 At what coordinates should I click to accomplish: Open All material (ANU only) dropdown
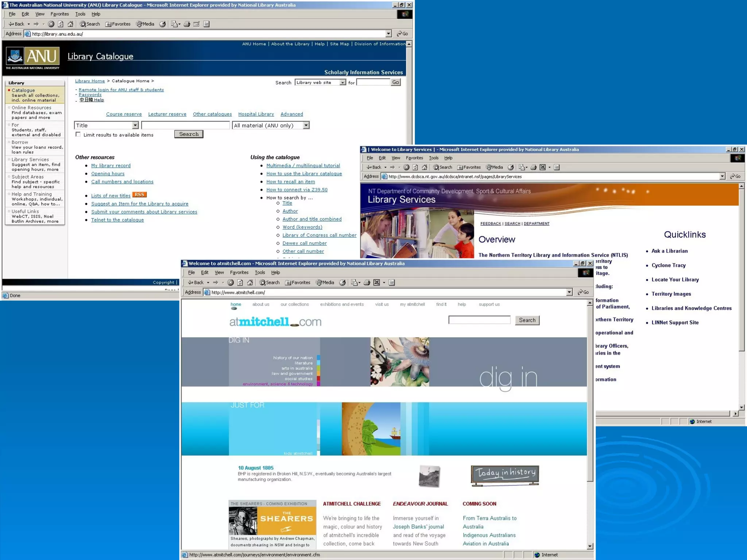(x=306, y=125)
